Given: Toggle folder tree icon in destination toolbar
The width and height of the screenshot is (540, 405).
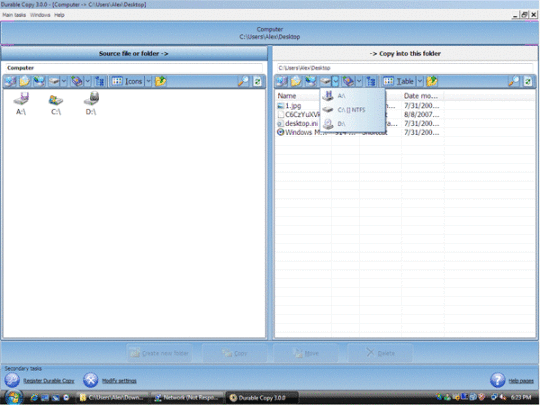Looking at the screenshot, I should tap(371, 81).
